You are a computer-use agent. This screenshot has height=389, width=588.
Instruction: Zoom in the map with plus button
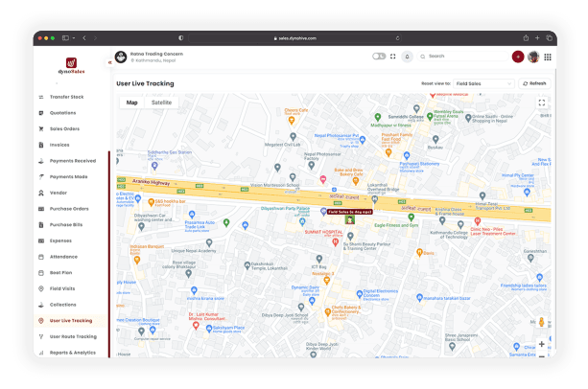pos(542,344)
